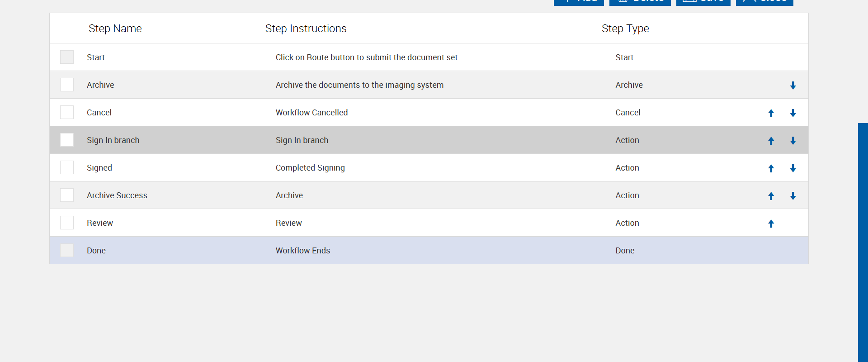Tick the checkbox for Sign In branch

(x=67, y=140)
